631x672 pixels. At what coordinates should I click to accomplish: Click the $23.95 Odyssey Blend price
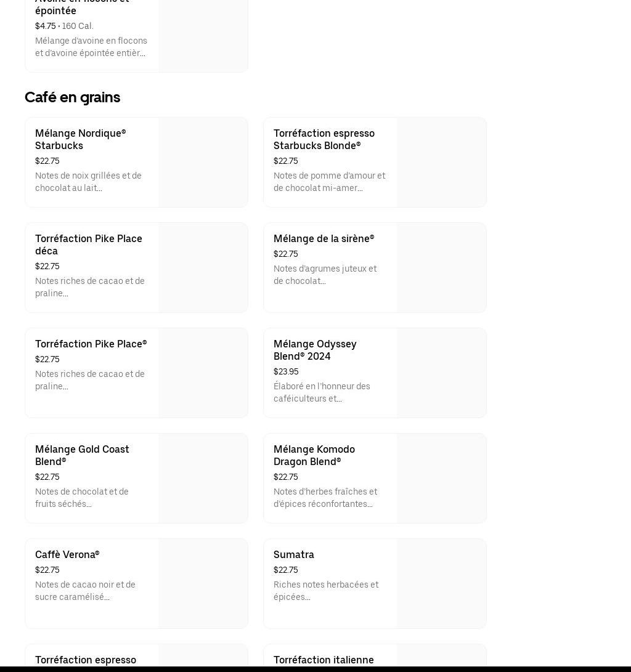coord(286,371)
